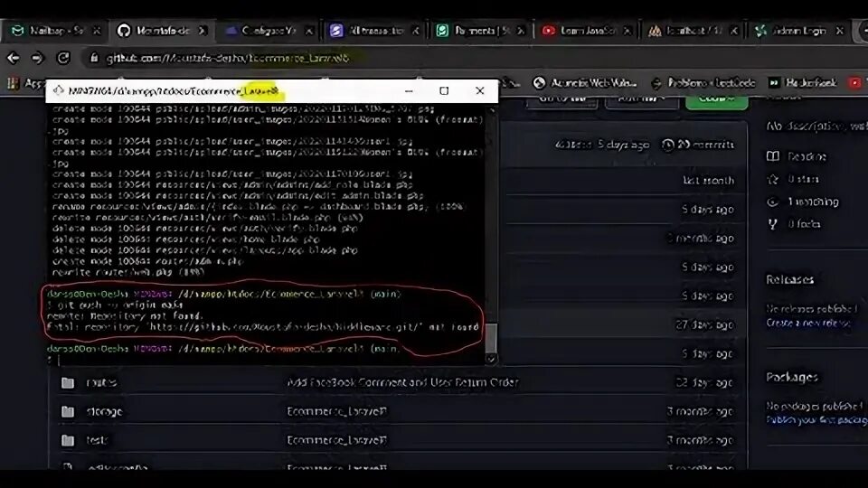
Task: Click Create a new release link
Action: (x=808, y=324)
